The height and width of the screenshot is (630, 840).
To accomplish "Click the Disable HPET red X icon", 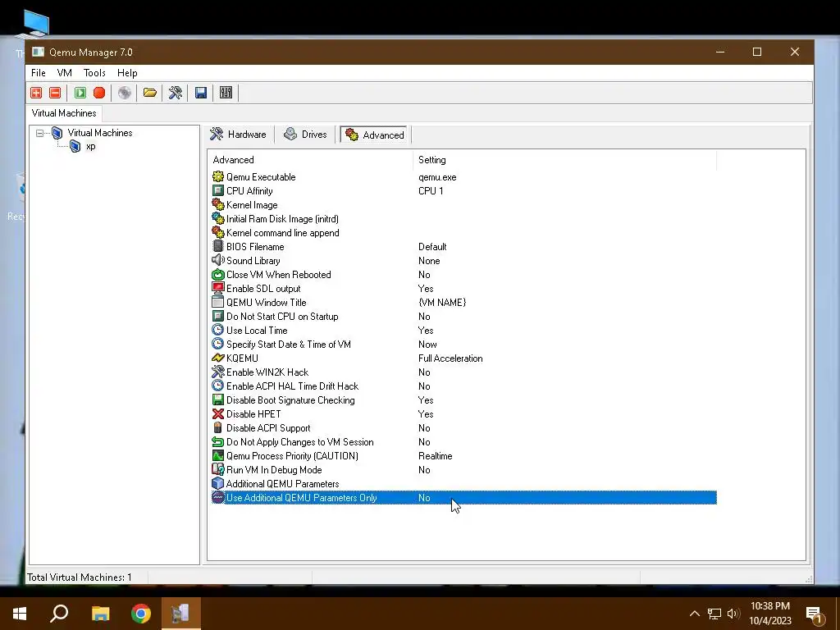I will 218,413.
